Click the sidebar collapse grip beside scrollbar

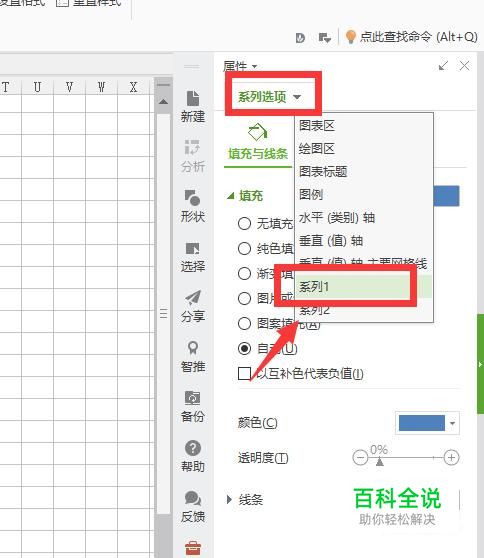(163, 314)
